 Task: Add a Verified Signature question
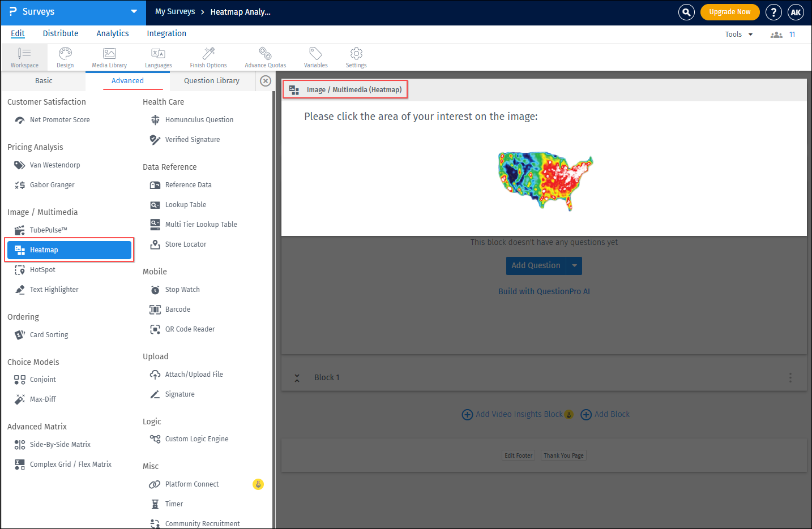185,140
